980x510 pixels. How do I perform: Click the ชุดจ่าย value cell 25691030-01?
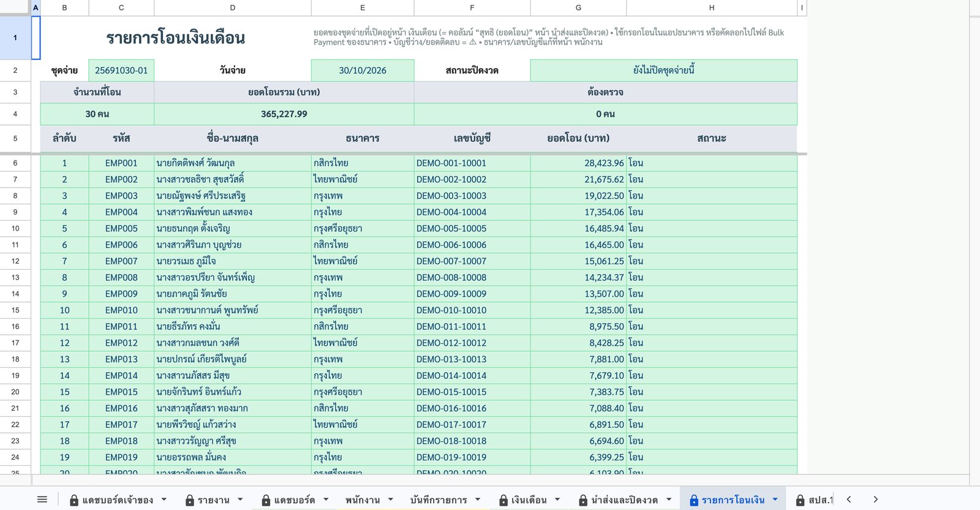121,70
